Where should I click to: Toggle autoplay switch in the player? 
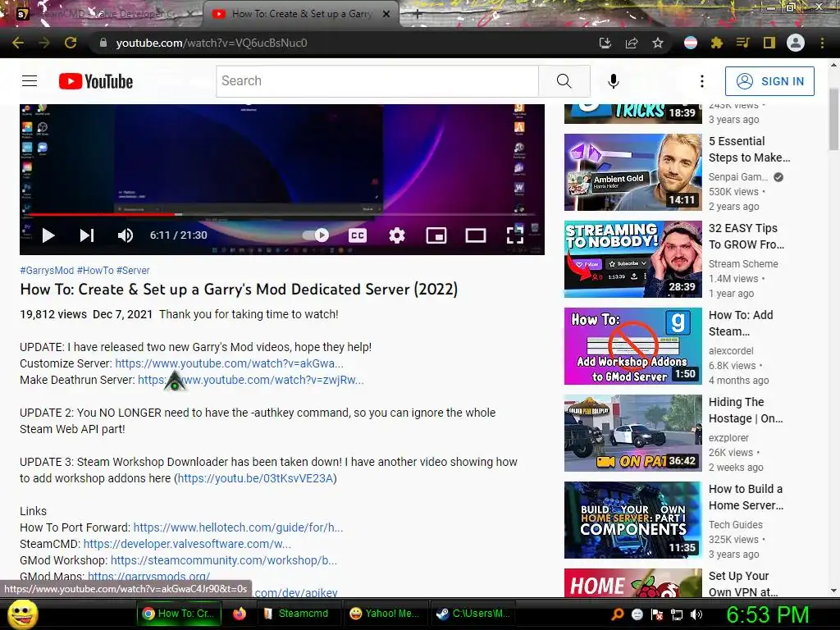[x=316, y=235]
